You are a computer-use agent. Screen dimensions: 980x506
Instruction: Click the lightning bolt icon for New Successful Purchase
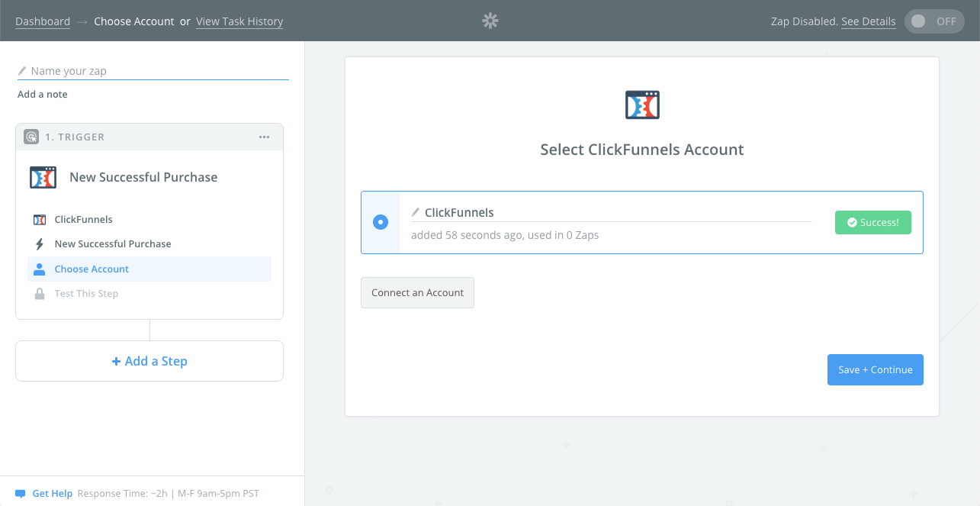pos(40,244)
